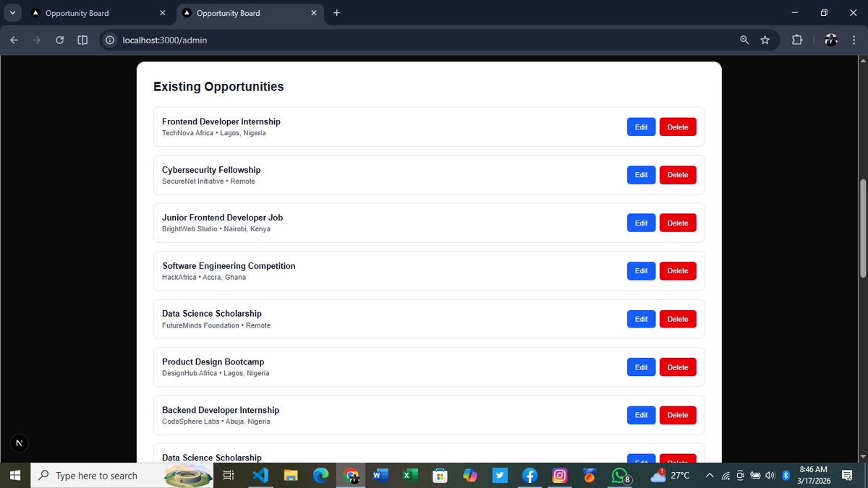868x488 pixels.
Task: Delete the Junior Frontend Developer Job
Action: pyautogui.click(x=678, y=223)
